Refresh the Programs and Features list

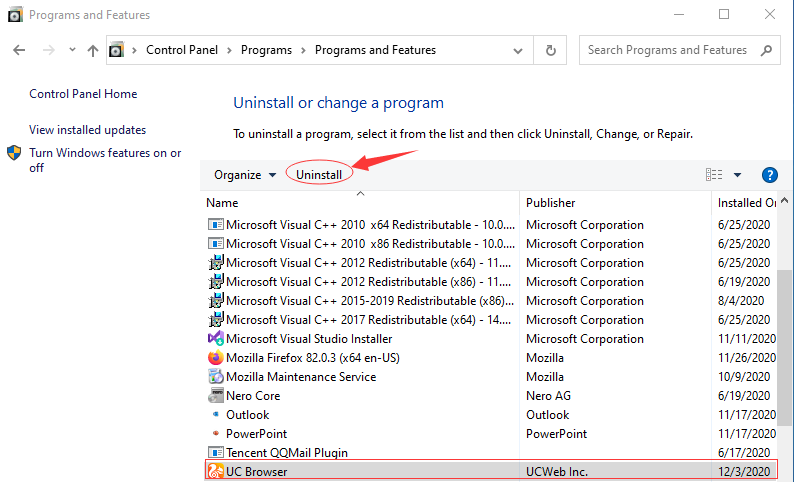coord(550,50)
